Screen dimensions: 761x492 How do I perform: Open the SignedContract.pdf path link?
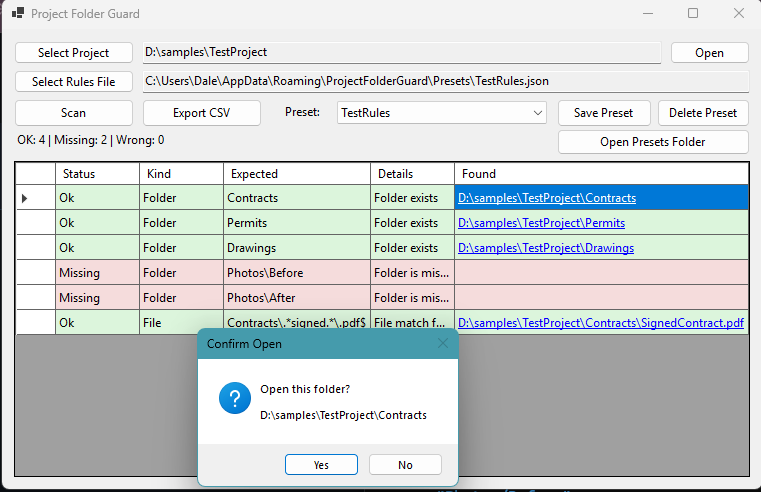(600, 323)
